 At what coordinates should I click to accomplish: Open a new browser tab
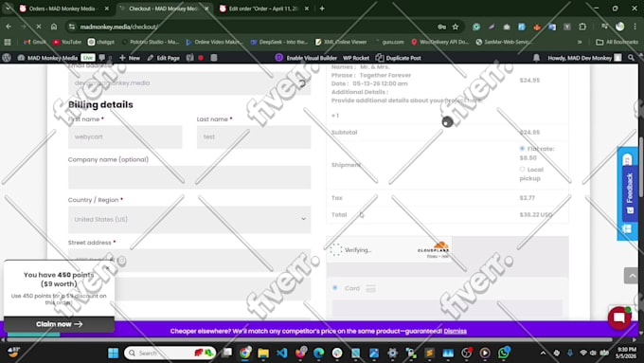click(322, 9)
